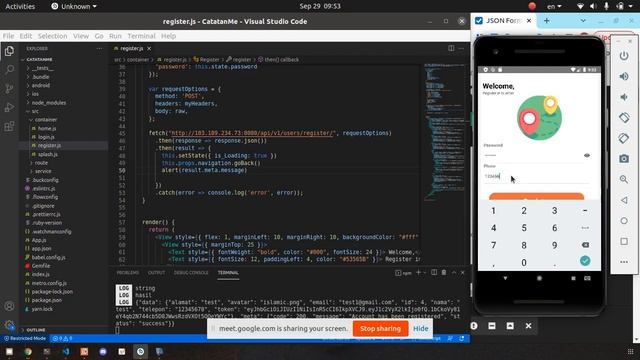640x360 pixels.
Task: Open the Unknown app menu dropdown in the top bar
Action: tap(74, 6)
